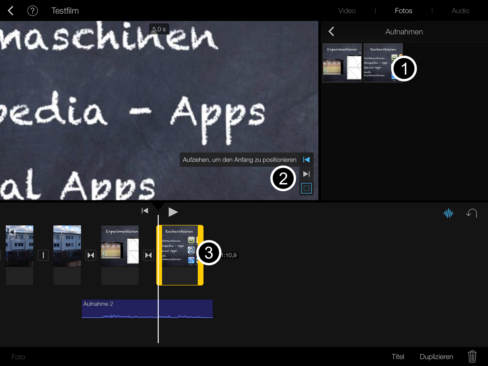Screen dimensions: 488x366
Task: Play the movie
Action: pyautogui.click(x=173, y=212)
